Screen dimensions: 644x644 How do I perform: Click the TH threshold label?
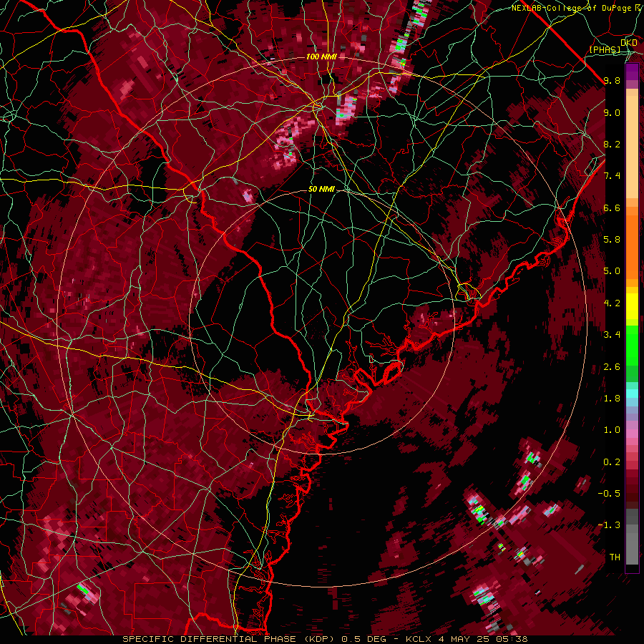pyautogui.click(x=615, y=557)
